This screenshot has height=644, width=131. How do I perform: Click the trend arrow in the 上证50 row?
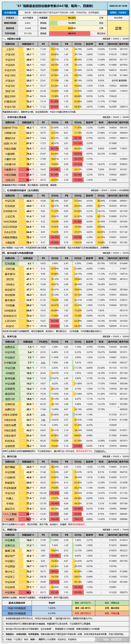pyautogui.click(x=36, y=49)
